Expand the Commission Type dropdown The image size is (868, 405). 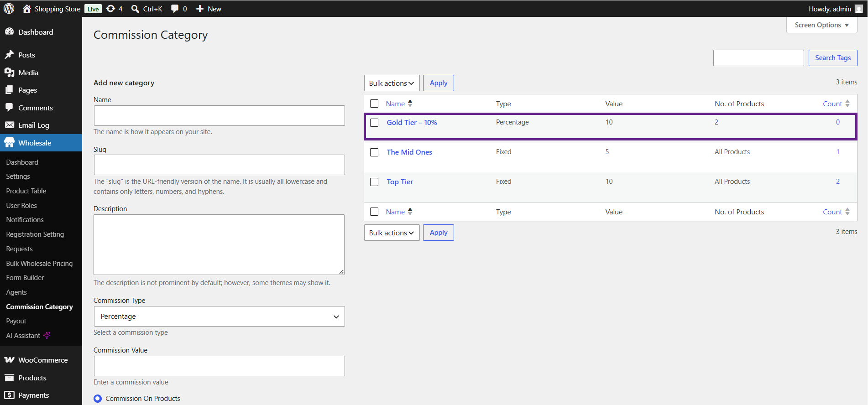(219, 316)
